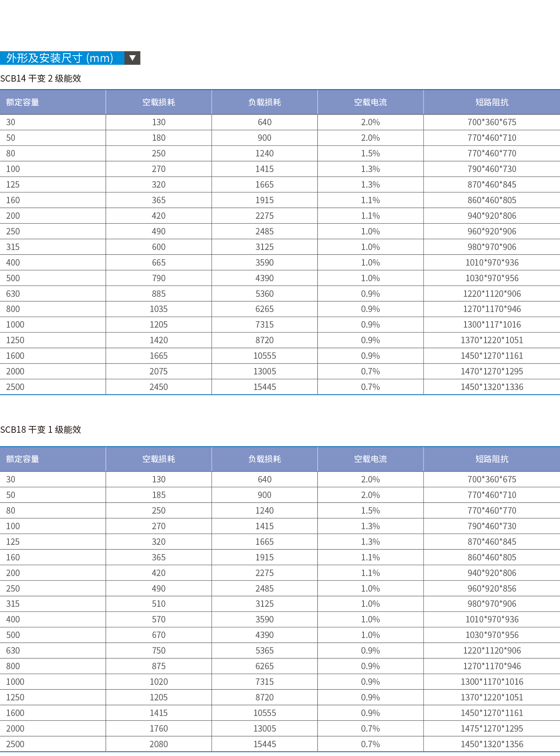The height and width of the screenshot is (756, 560).
Task: Click the dimension cell 960*920*856
Action: 492,588
